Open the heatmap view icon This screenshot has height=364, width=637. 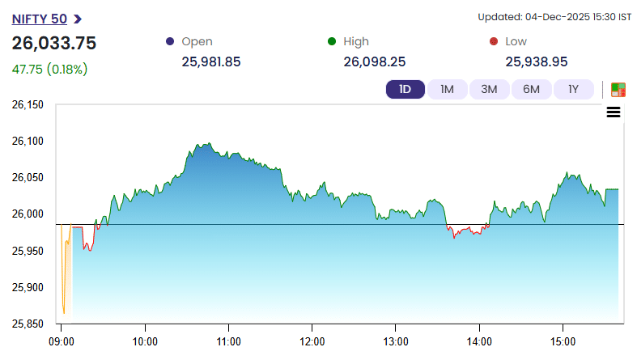(618, 89)
